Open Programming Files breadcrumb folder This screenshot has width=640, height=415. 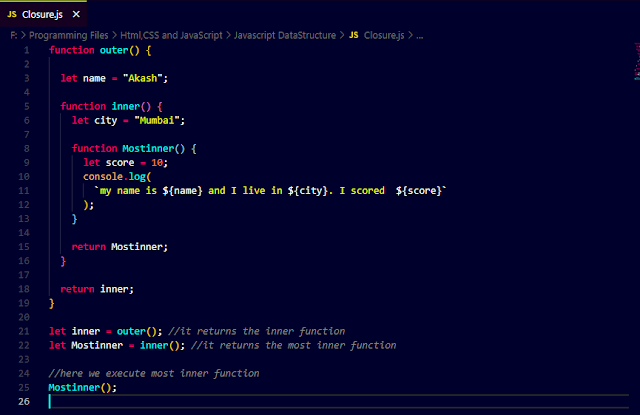[x=69, y=36]
